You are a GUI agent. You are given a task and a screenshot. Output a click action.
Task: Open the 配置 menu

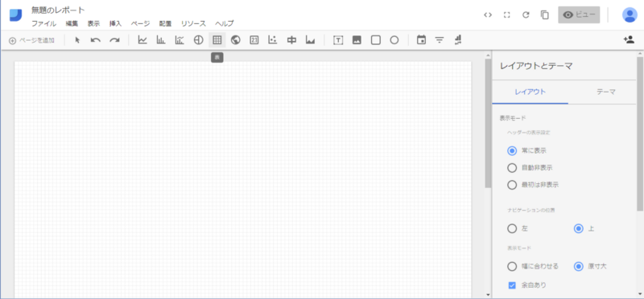(x=166, y=24)
